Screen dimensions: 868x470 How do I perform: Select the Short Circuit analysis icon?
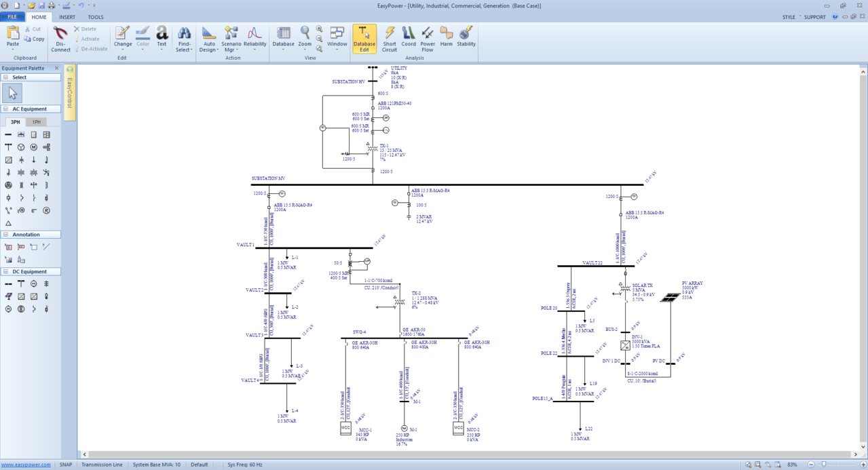point(389,39)
